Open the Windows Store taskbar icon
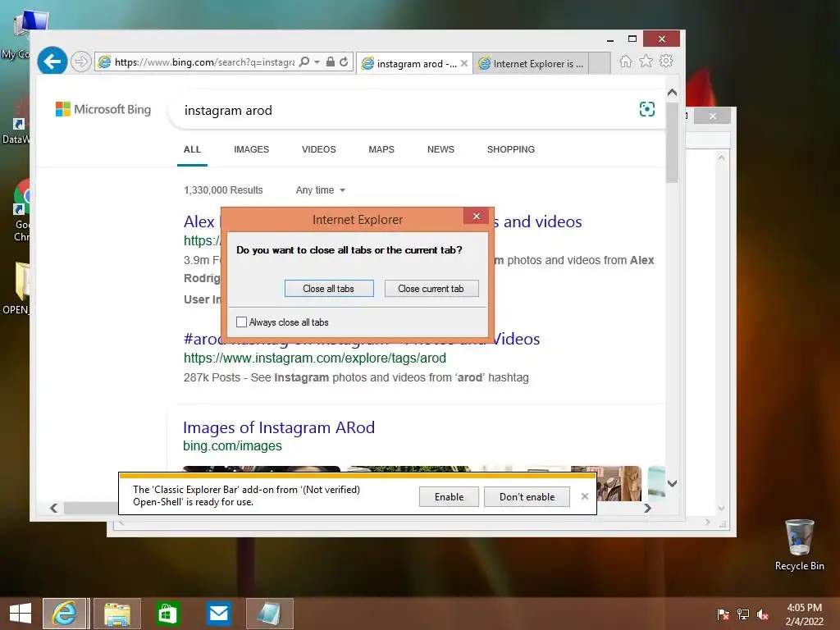Viewport: 840px width, 630px height. click(x=167, y=614)
